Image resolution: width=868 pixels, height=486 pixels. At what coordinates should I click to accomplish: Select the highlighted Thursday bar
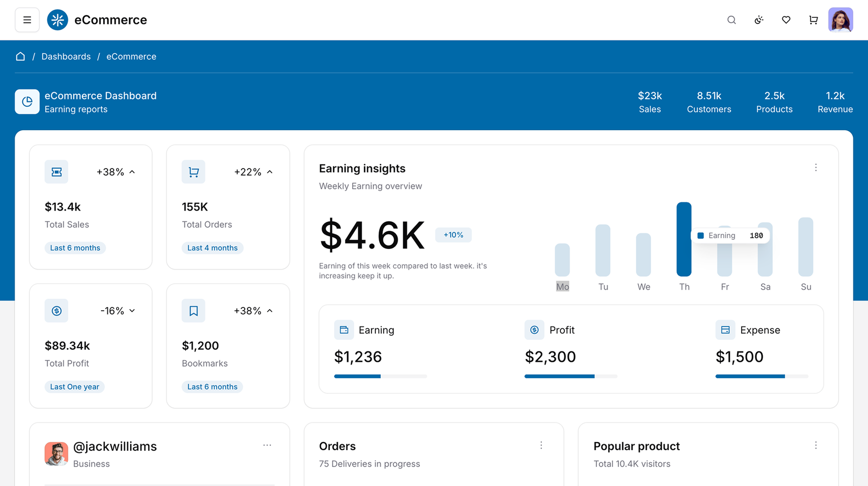click(x=684, y=239)
